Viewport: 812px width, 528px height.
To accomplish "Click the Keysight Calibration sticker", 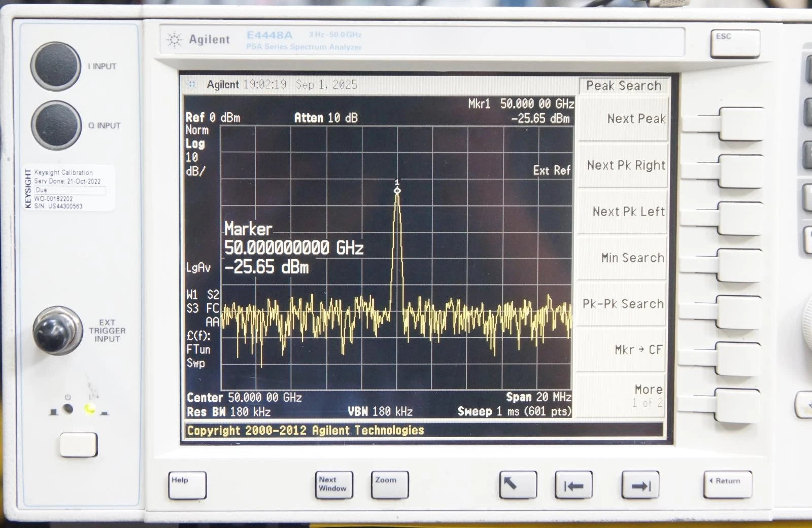I will 69,188.
